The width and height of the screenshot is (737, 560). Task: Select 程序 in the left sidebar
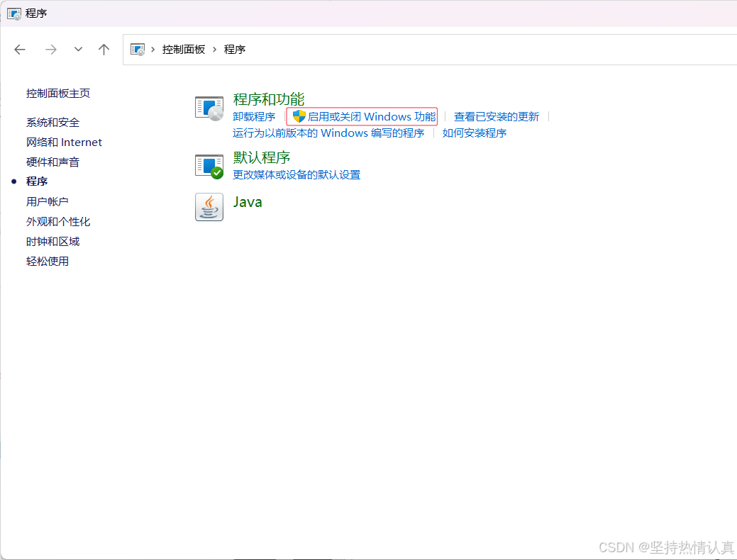point(37,181)
